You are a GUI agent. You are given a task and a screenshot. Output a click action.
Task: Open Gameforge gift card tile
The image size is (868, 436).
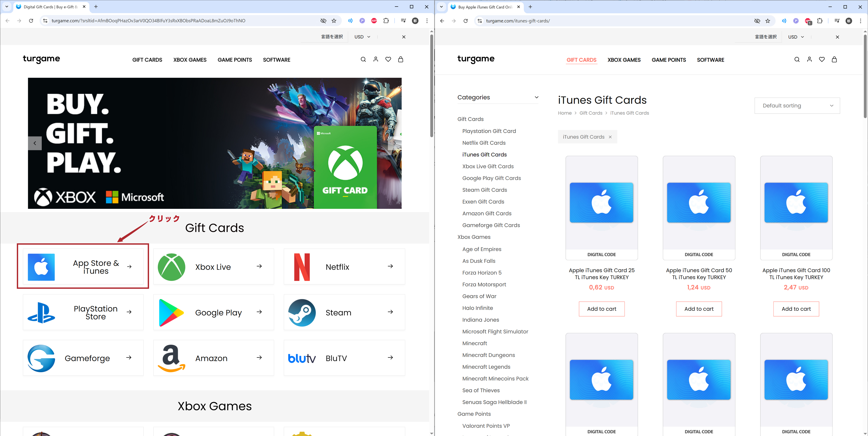point(83,358)
